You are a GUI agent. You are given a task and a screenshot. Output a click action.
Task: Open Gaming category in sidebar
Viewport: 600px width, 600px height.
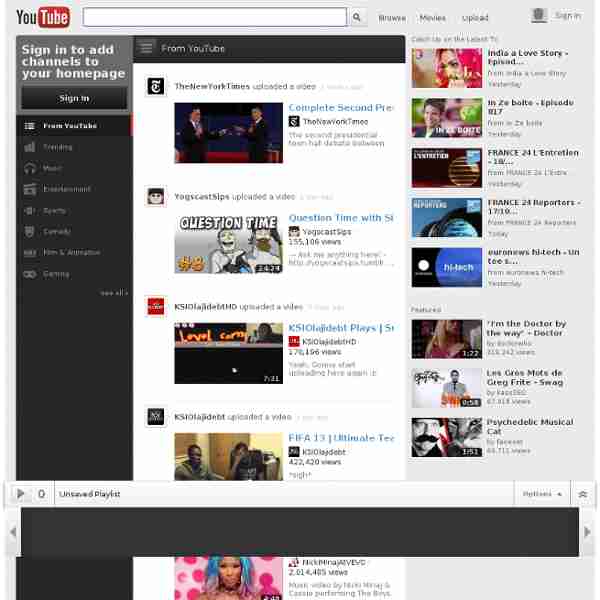55,273
